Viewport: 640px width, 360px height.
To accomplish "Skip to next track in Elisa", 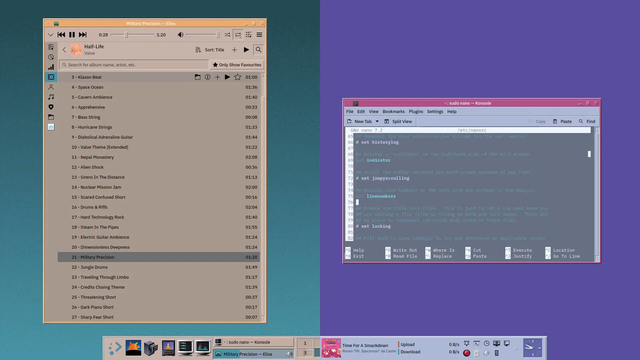I will tap(83, 35).
